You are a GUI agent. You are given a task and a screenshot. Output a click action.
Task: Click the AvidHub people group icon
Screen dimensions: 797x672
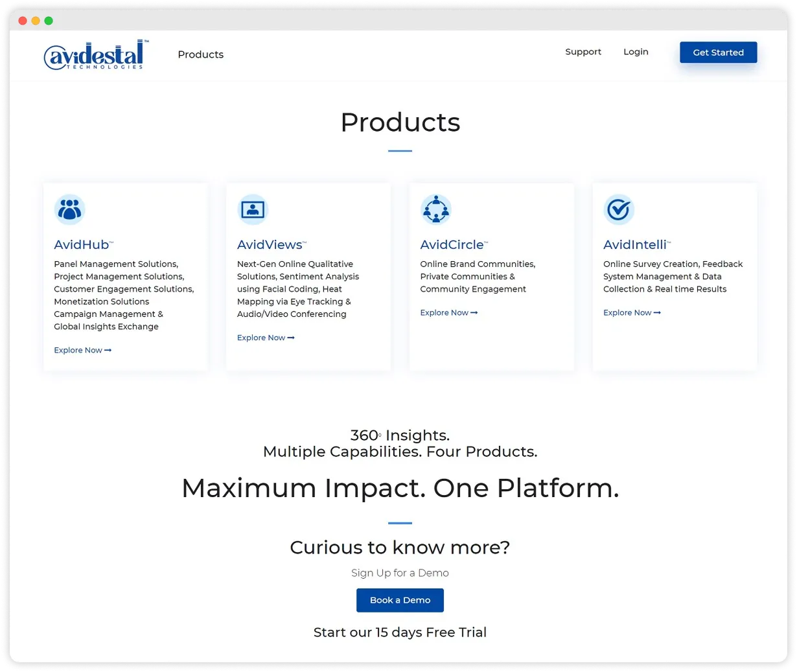coord(69,209)
